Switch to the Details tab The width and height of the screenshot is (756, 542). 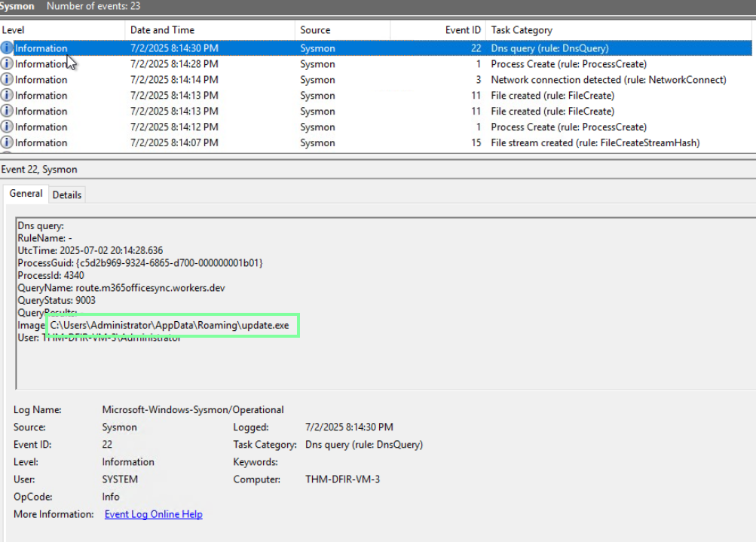67,194
